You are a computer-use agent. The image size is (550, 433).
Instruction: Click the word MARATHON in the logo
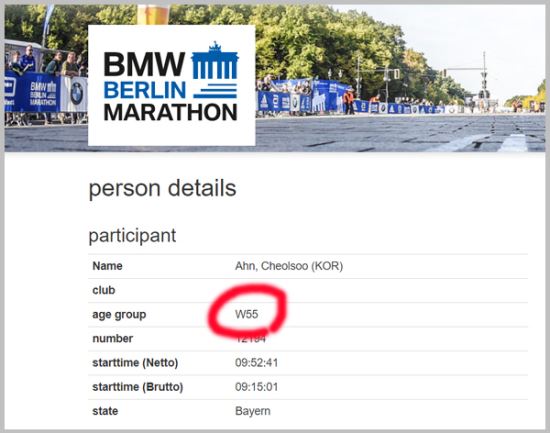coord(170,113)
